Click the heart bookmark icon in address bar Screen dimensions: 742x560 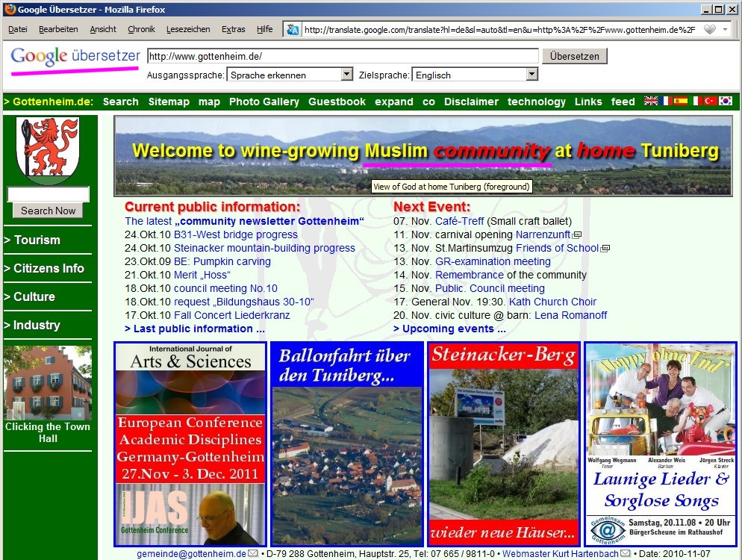[710, 30]
